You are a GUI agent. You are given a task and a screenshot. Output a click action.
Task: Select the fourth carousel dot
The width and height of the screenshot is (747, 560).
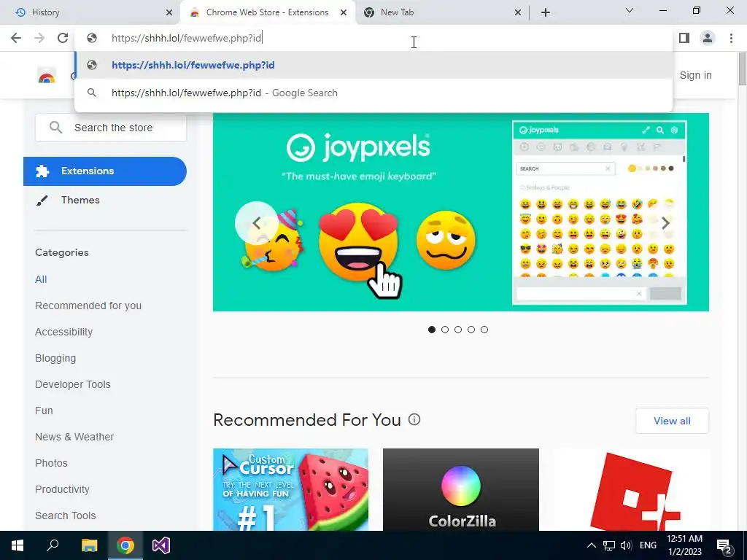[x=471, y=330]
